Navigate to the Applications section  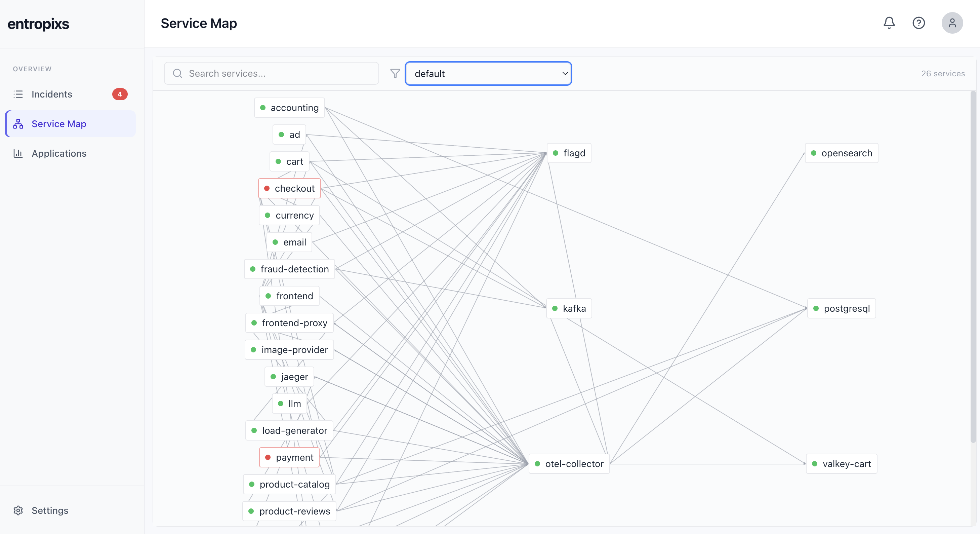(x=59, y=153)
